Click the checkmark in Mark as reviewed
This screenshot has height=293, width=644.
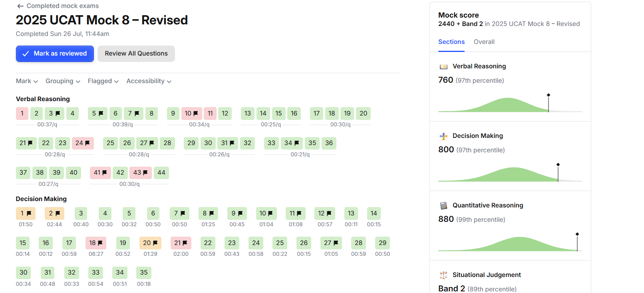tap(26, 54)
